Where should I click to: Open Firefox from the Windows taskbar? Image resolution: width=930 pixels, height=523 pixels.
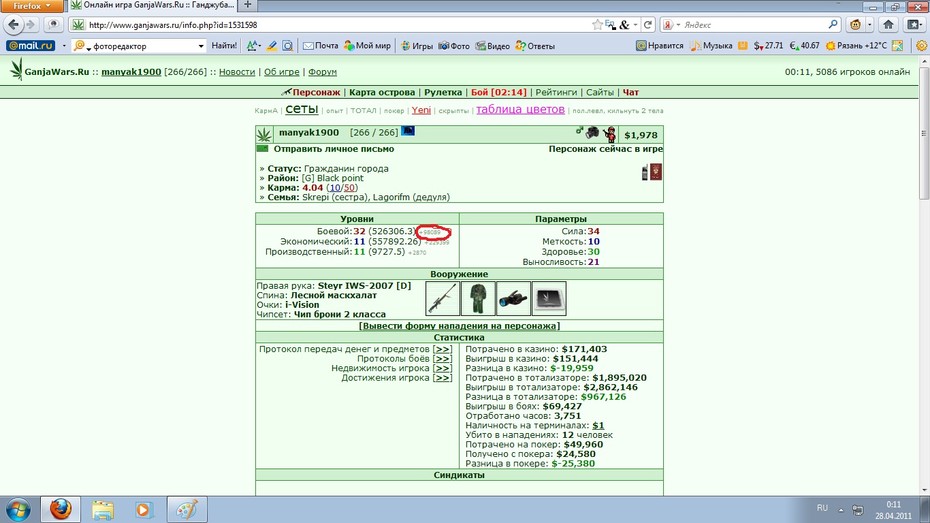click(x=60, y=509)
